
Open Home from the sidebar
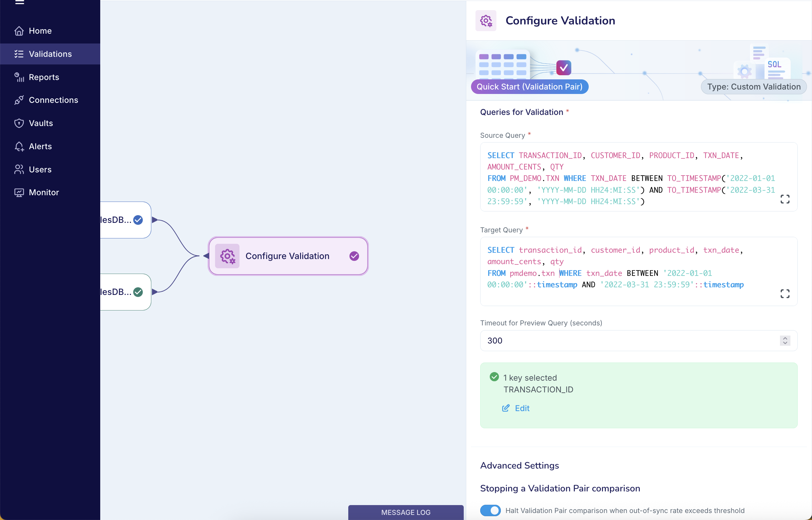(40, 31)
